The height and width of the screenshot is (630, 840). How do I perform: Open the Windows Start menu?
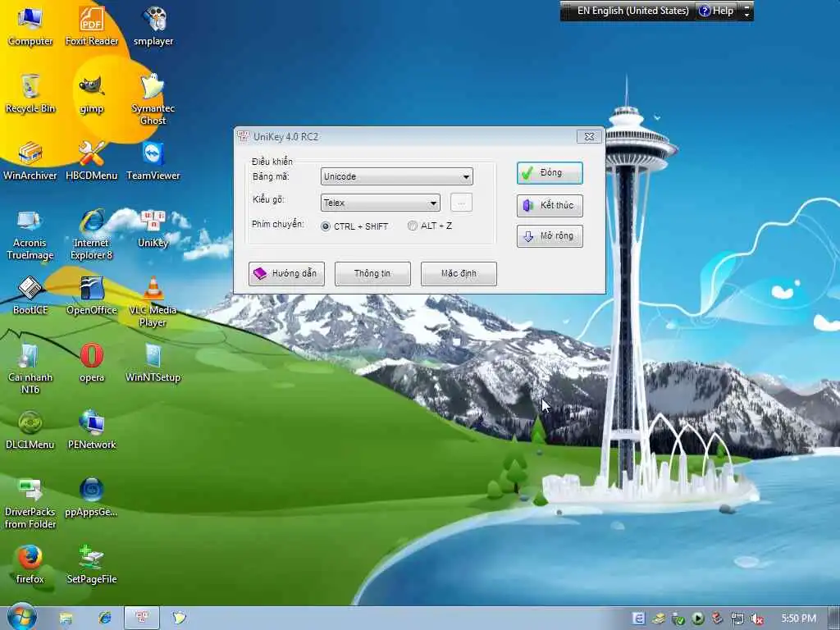(21, 617)
